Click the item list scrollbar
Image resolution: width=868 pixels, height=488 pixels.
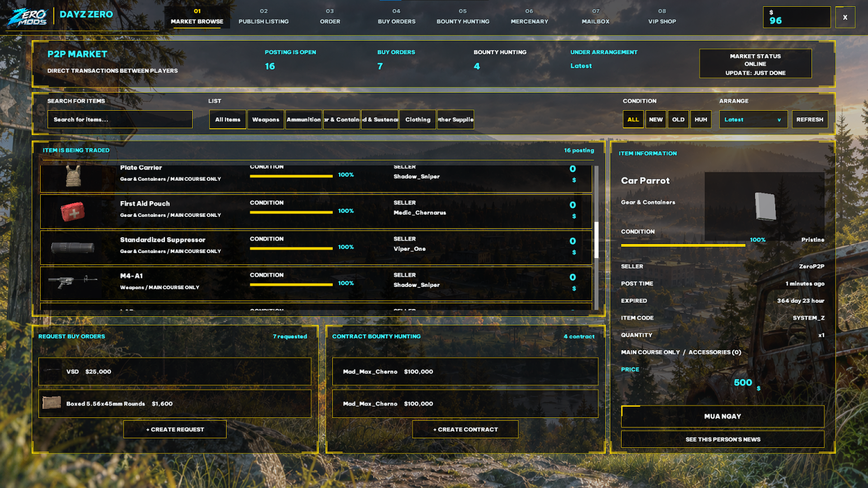pyautogui.click(x=596, y=239)
